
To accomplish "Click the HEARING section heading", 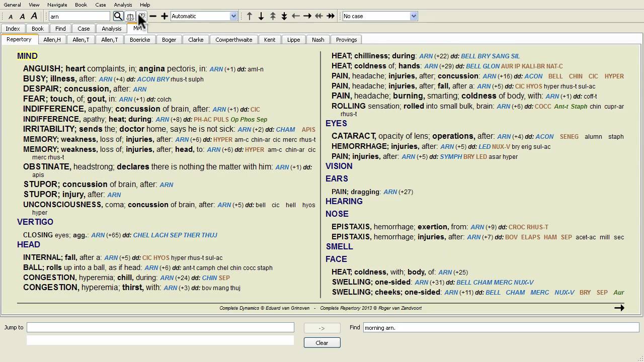I will tap(344, 201).
